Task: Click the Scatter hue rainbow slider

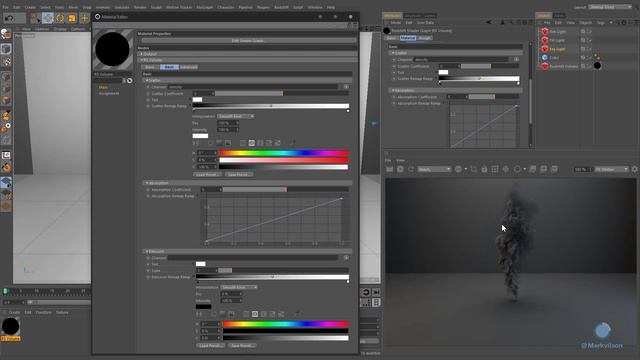Action: coord(284,153)
